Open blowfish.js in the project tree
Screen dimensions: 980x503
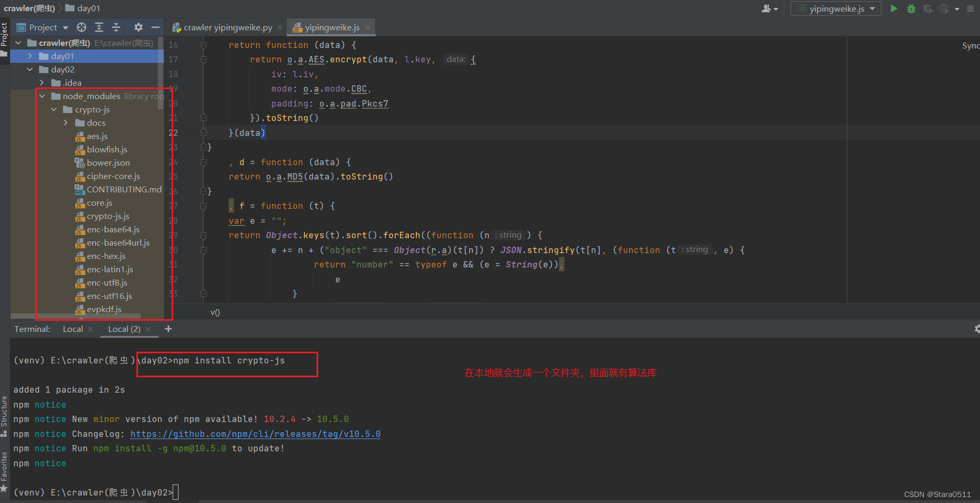107,149
